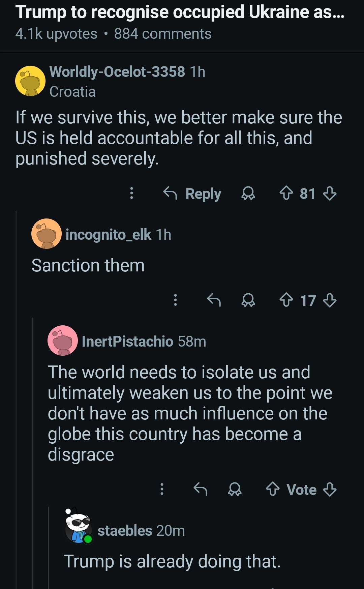Open the post title 'Trump to recognise occupied Ukraine'

pos(180,12)
